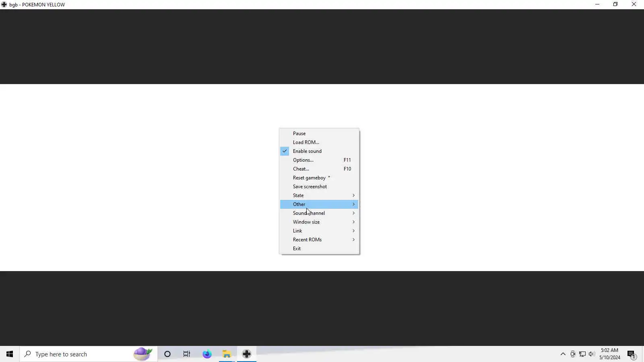The width and height of the screenshot is (644, 362).
Task: Expand the Sound channel submenu
Action: pyautogui.click(x=319, y=213)
